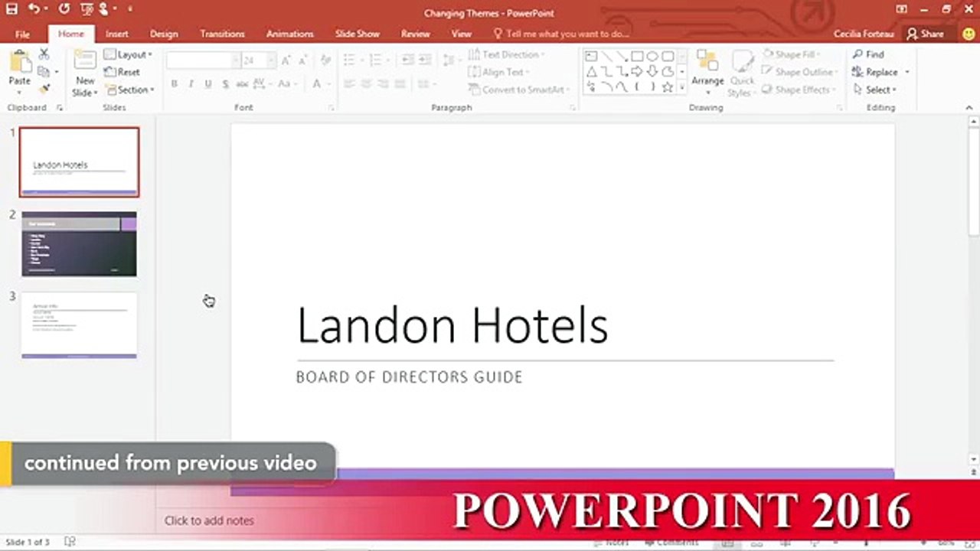Switch to the Insert tab

pyautogui.click(x=117, y=34)
